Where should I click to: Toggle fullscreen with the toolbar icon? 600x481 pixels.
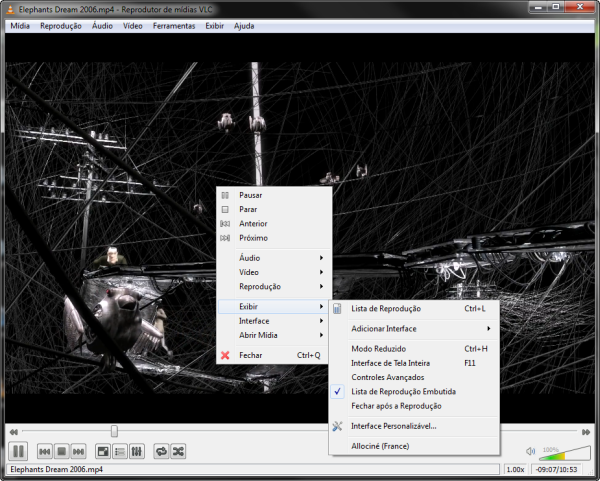[x=102, y=452]
